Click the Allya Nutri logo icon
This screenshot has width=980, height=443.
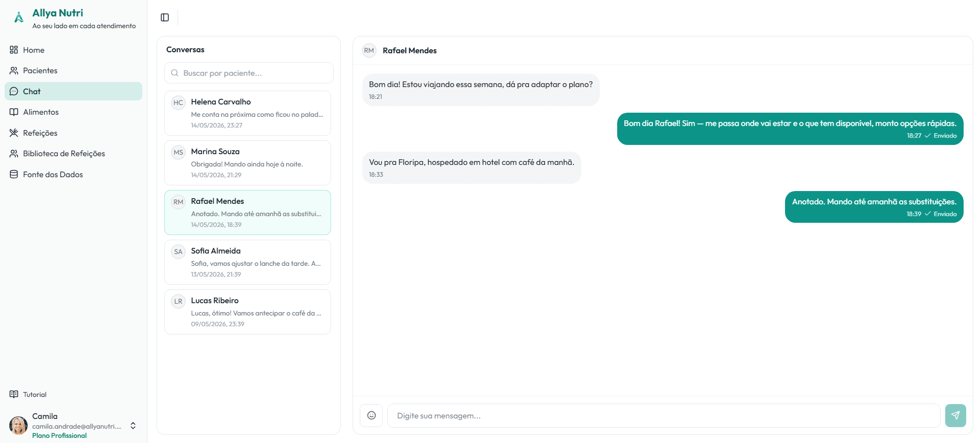click(x=19, y=17)
